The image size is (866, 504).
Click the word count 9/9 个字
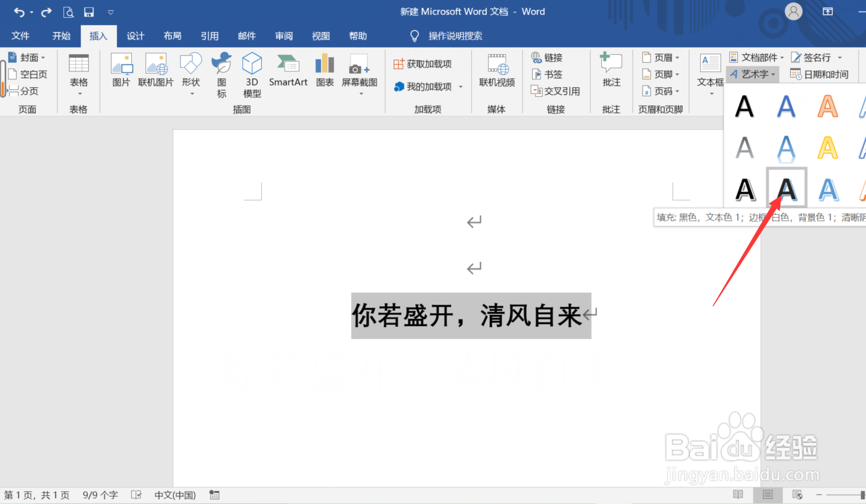click(x=100, y=495)
